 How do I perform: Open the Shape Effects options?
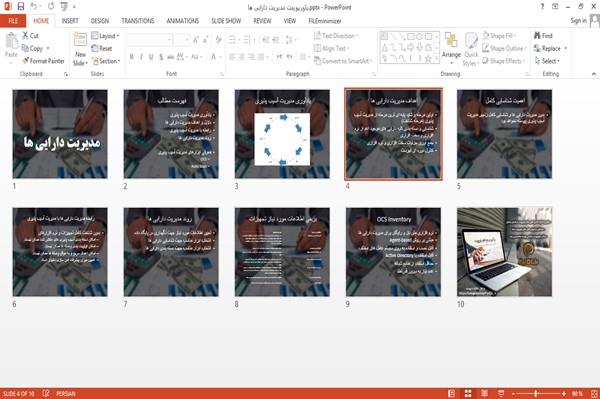[x=504, y=61]
